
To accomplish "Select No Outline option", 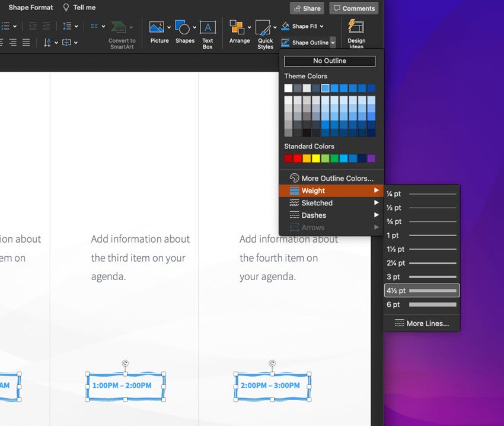I will pos(330,61).
